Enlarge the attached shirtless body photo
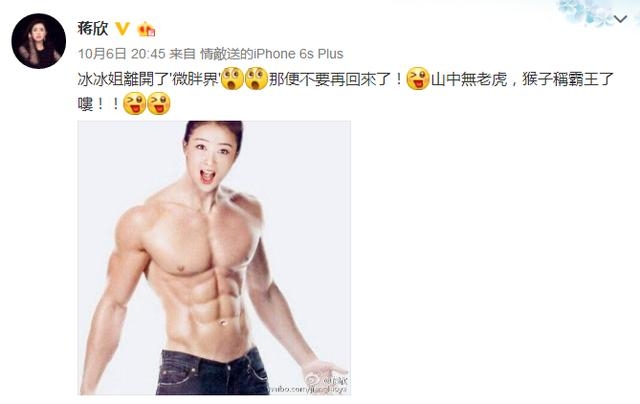The width and height of the screenshot is (640, 404). click(214, 257)
